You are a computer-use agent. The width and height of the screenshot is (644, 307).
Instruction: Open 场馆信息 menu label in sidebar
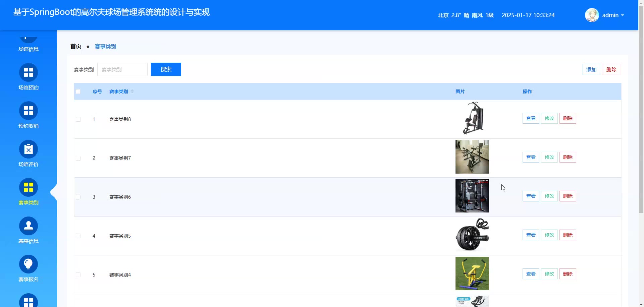tap(29, 49)
